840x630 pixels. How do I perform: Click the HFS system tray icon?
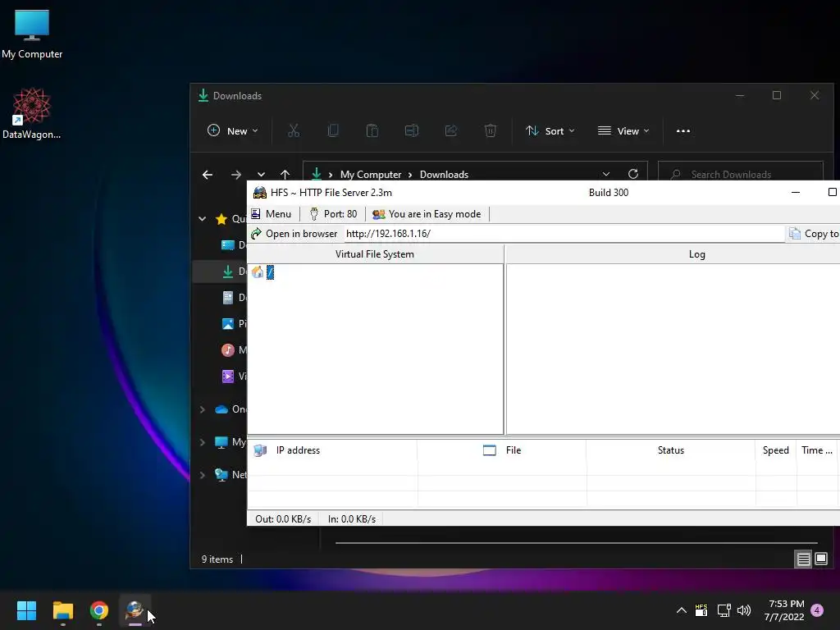coord(701,610)
